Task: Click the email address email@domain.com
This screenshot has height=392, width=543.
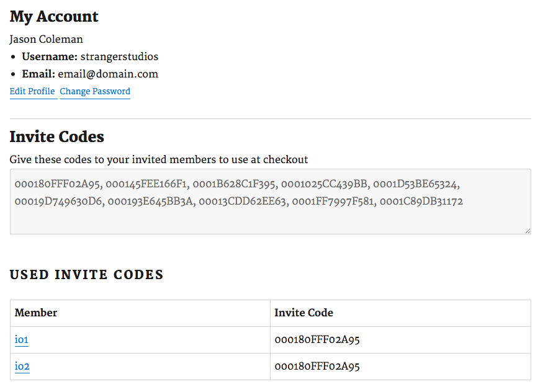Action: click(108, 74)
